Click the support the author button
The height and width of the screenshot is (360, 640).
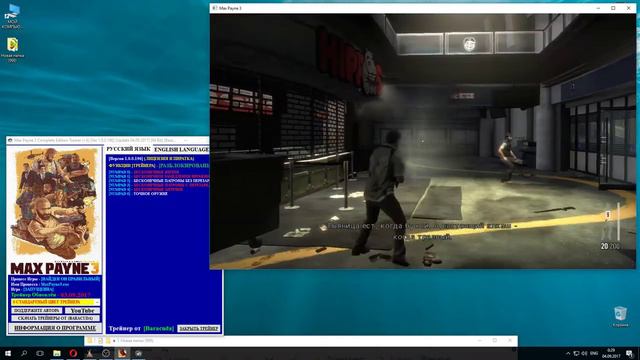36,311
